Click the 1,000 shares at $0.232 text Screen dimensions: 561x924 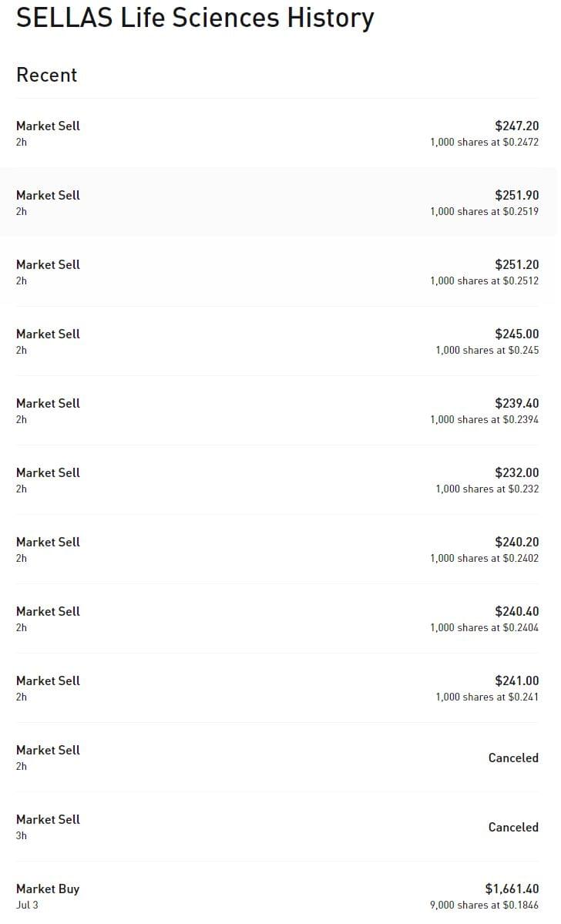click(x=487, y=489)
